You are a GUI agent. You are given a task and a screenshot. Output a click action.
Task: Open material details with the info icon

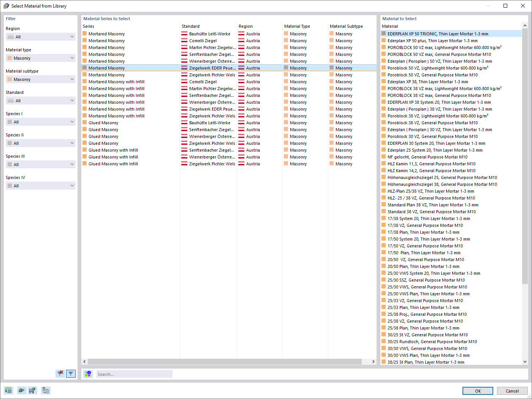click(88, 374)
